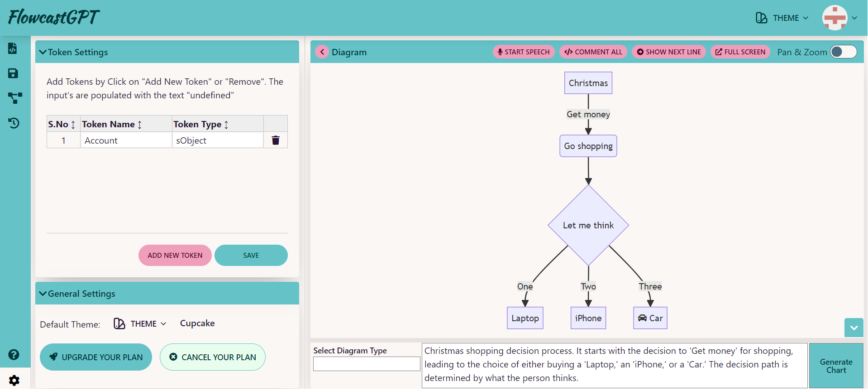Open the code file icon in sidebar
The height and width of the screenshot is (391, 868).
tap(13, 48)
